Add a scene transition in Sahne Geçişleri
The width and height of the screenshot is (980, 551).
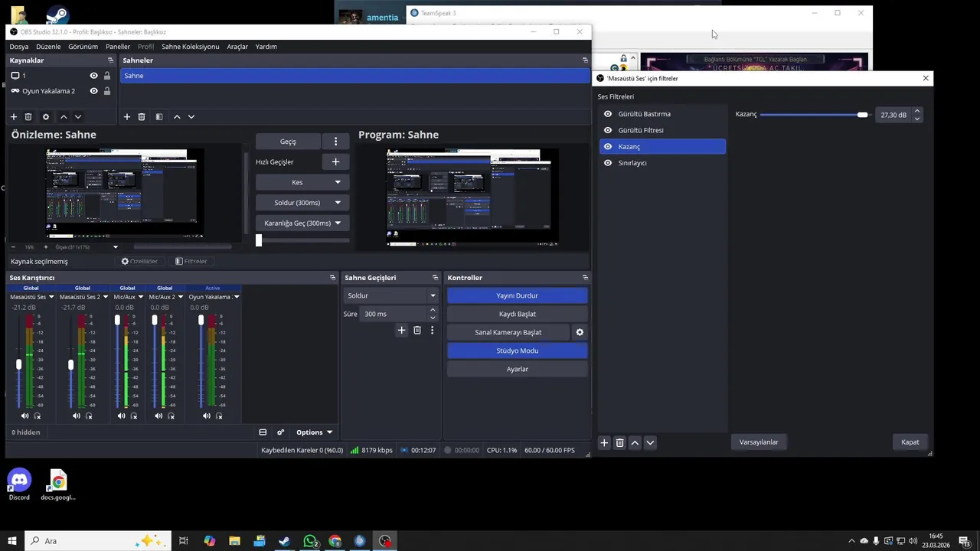click(x=401, y=330)
